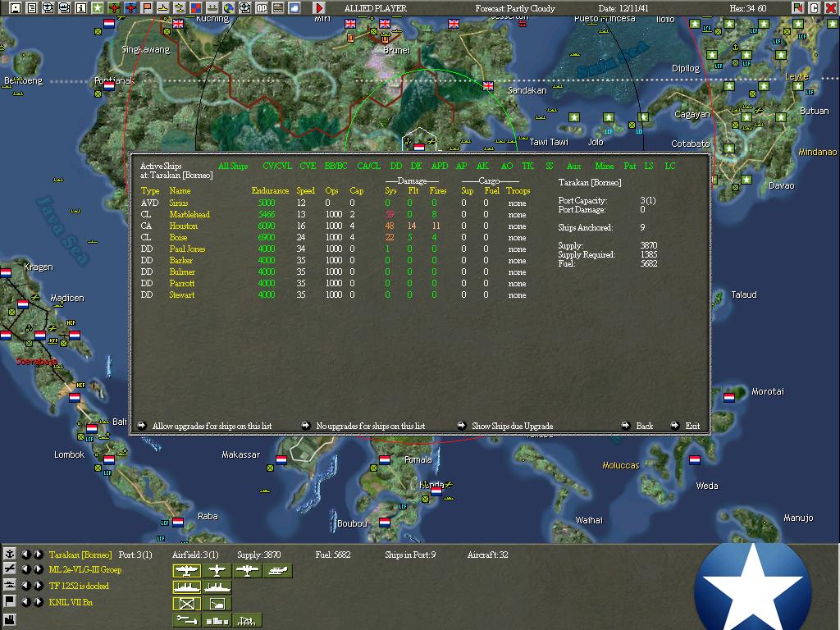Screen dimensions: 840x630
Task: Click the British flag base near Sandakan on map
Action: pos(488,86)
